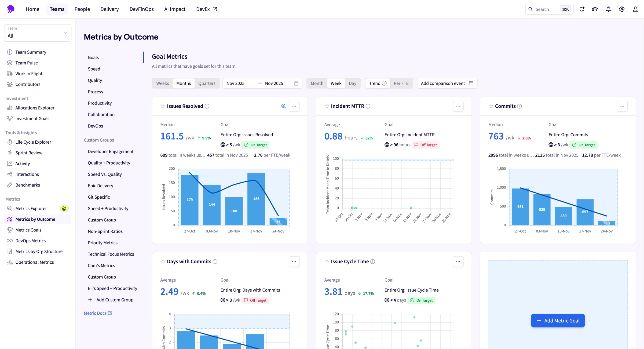Star the Issues Resolved metric card
The width and height of the screenshot is (644, 349).
(163, 106)
